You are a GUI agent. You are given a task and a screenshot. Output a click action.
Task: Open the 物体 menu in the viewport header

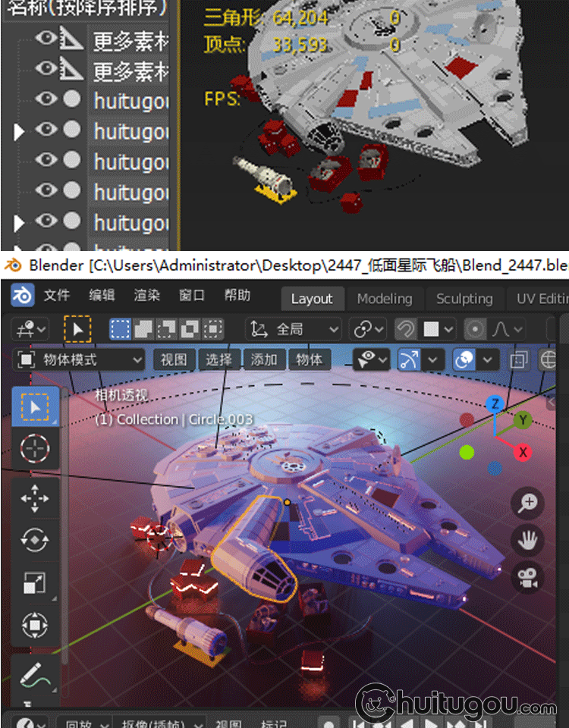(x=309, y=359)
